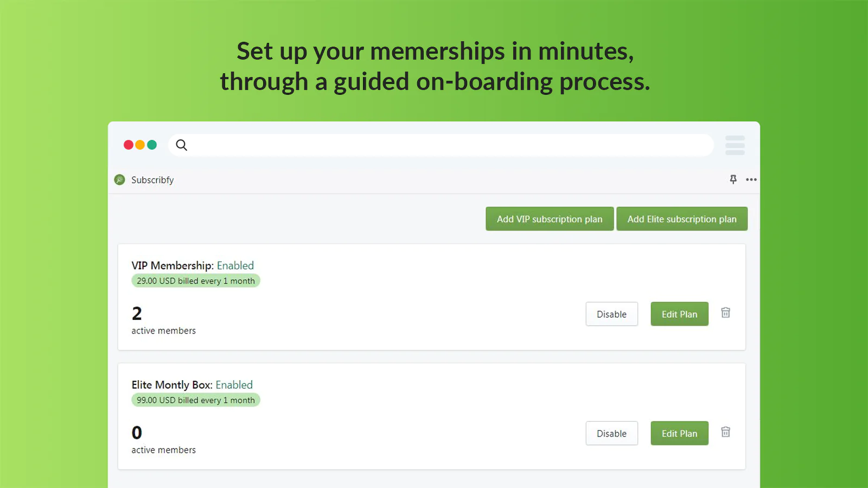Click the Subscribfy app logo icon
868x488 pixels.
pyautogui.click(x=120, y=179)
